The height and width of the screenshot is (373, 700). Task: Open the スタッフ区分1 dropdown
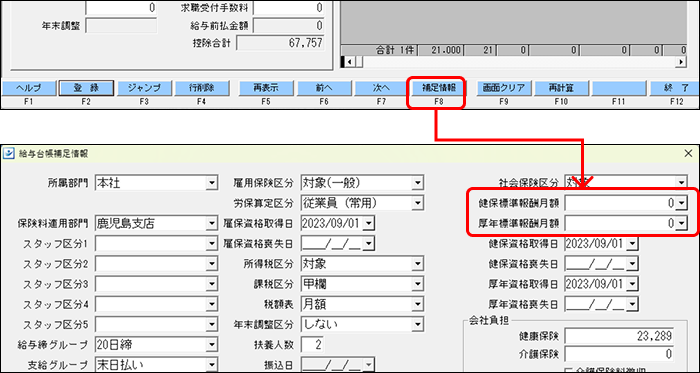(212, 244)
